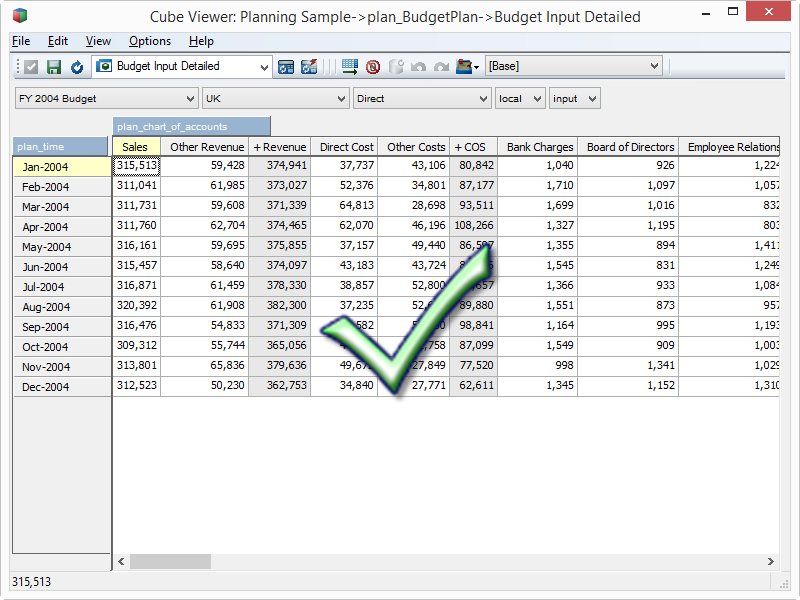Image resolution: width=800 pixels, height=600 pixels.
Task: Click the red circular toolbar icon
Action: point(373,67)
